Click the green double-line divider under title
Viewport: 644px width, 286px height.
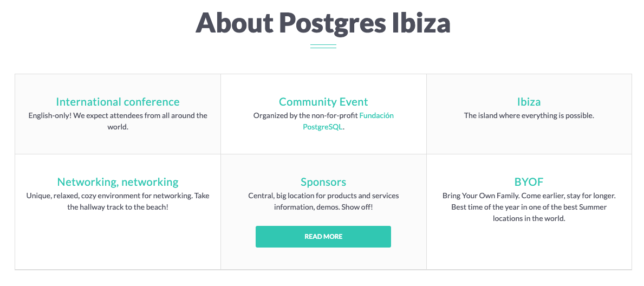[x=323, y=46]
